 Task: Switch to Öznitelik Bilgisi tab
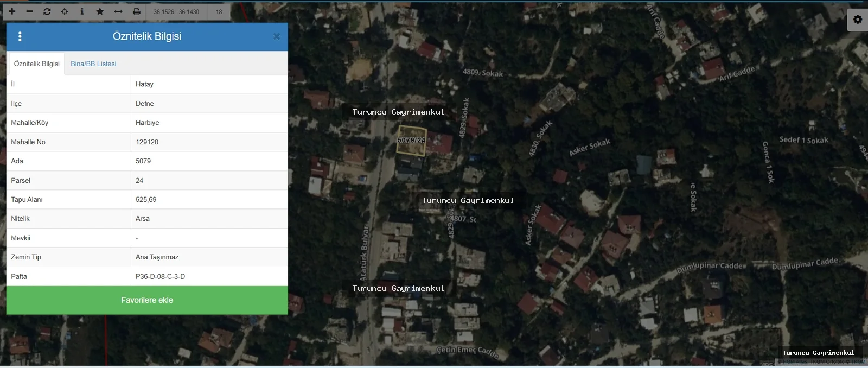pyautogui.click(x=37, y=64)
